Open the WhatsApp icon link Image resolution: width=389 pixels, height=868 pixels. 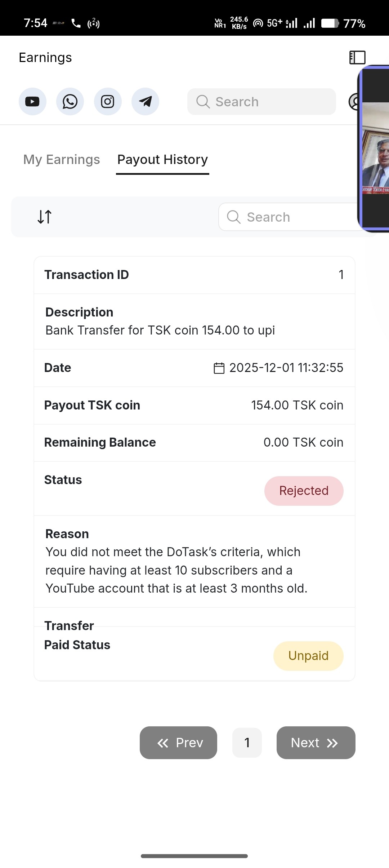70,102
